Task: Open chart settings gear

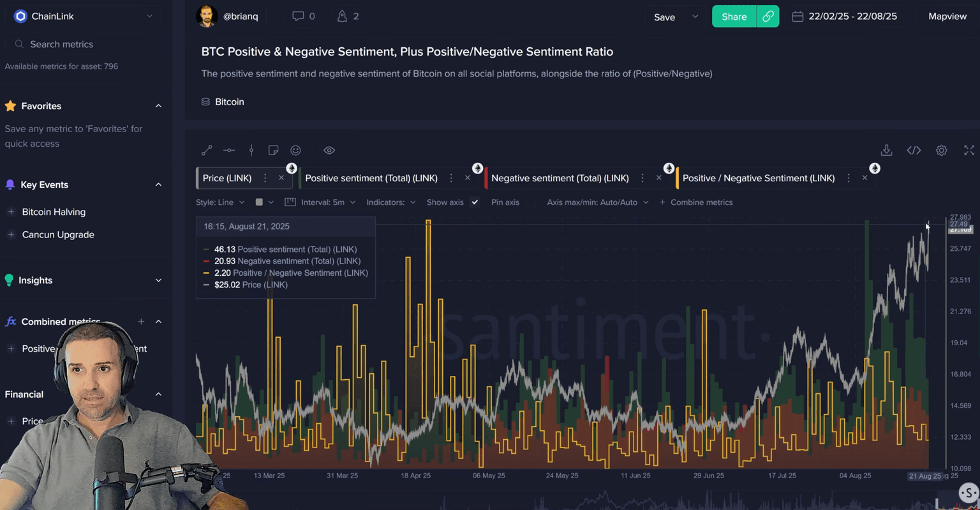Action: point(941,151)
